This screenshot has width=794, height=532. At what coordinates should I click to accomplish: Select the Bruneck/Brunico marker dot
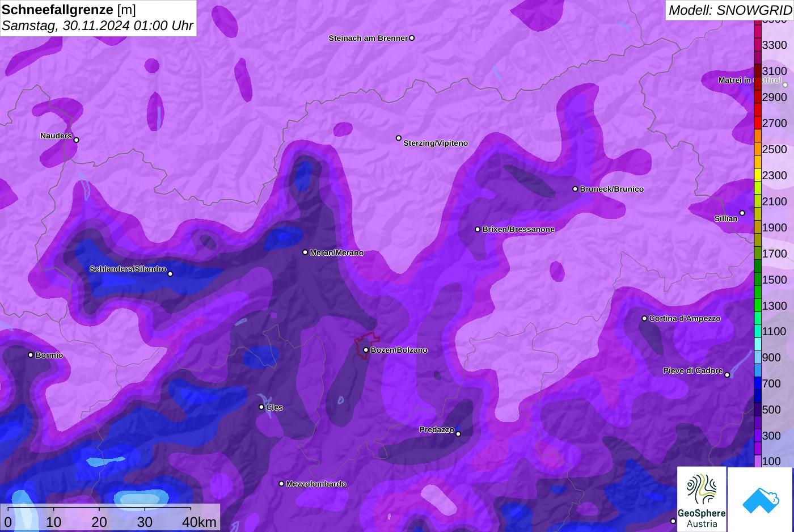575,189
